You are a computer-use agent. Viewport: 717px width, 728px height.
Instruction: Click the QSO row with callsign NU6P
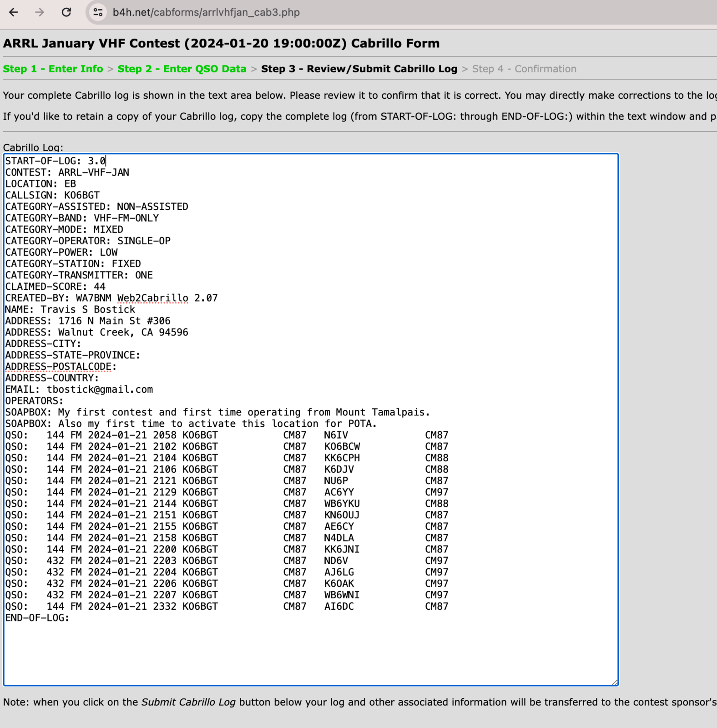coord(227,480)
